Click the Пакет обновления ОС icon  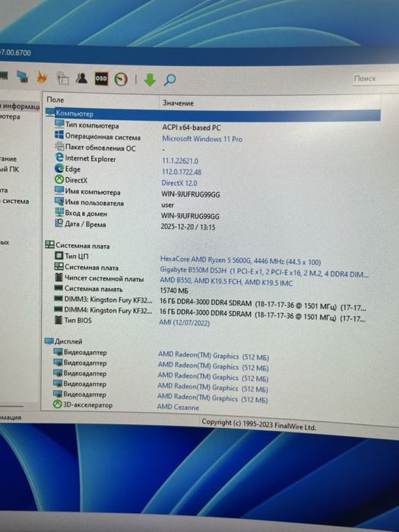pos(59,147)
